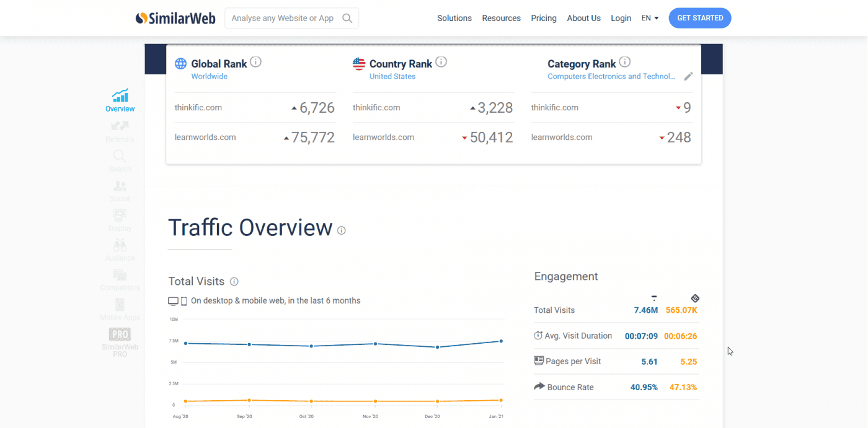This screenshot has width=868, height=428.
Task: Click the thinkific site icon in Engagement
Action: coord(654,298)
